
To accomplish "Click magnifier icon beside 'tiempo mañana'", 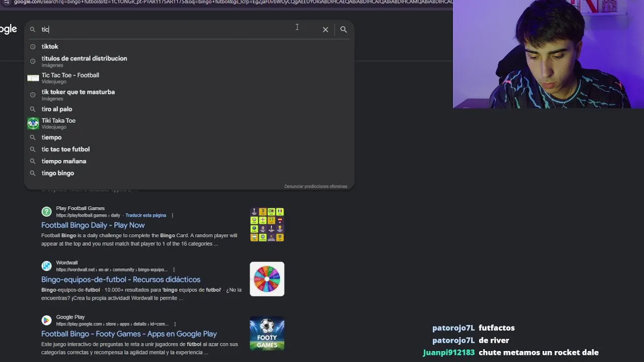I will click(33, 161).
